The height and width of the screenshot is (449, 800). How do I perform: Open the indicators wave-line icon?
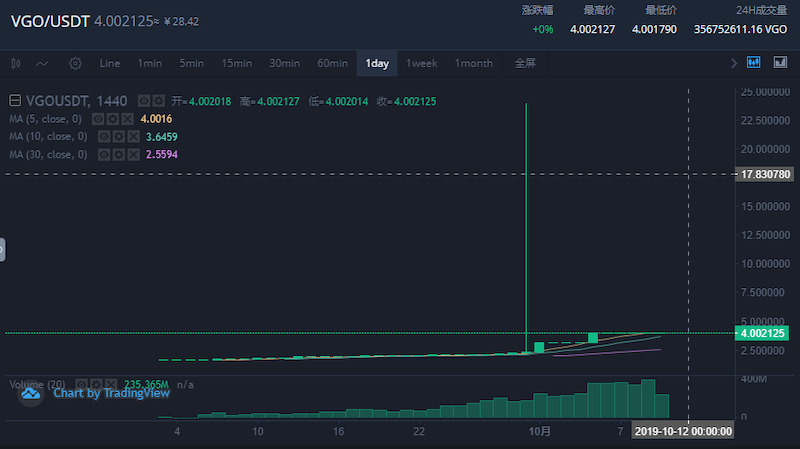pyautogui.click(x=42, y=63)
